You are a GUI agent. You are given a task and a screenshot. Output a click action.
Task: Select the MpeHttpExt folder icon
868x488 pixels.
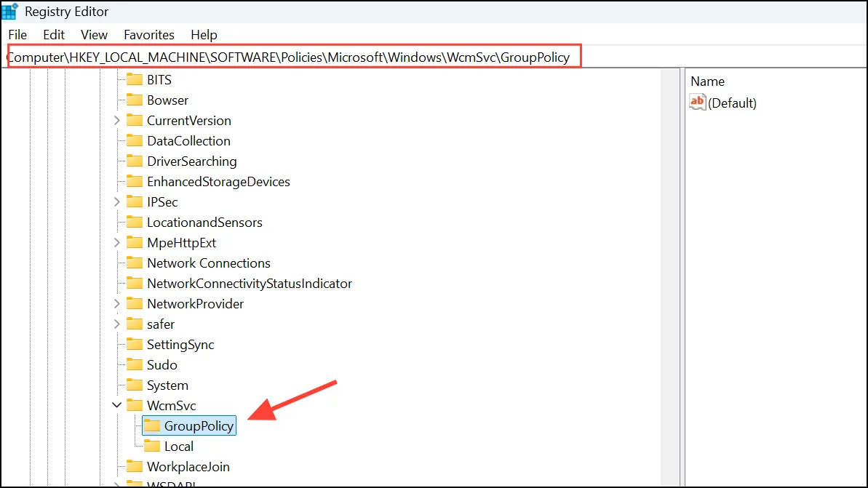tap(135, 242)
